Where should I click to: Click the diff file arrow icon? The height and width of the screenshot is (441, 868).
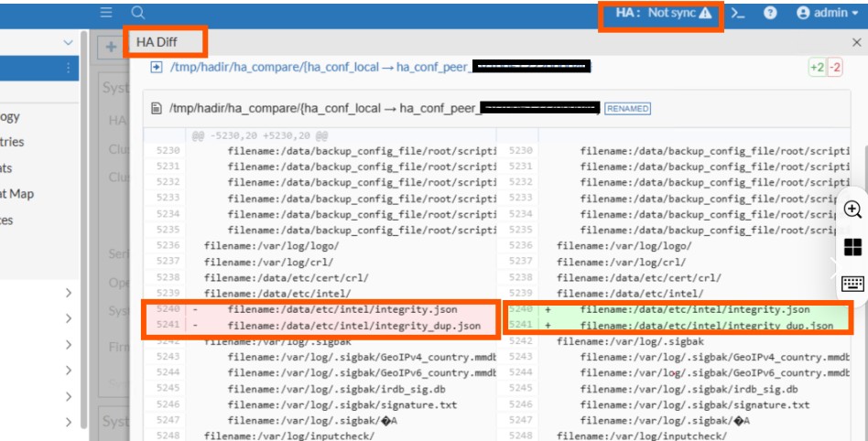[x=157, y=67]
